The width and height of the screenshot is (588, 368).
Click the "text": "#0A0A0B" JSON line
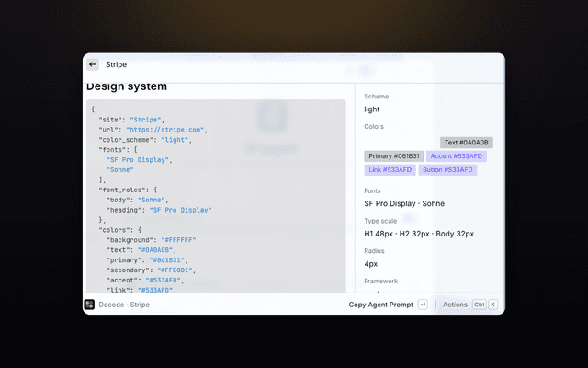[141, 250]
